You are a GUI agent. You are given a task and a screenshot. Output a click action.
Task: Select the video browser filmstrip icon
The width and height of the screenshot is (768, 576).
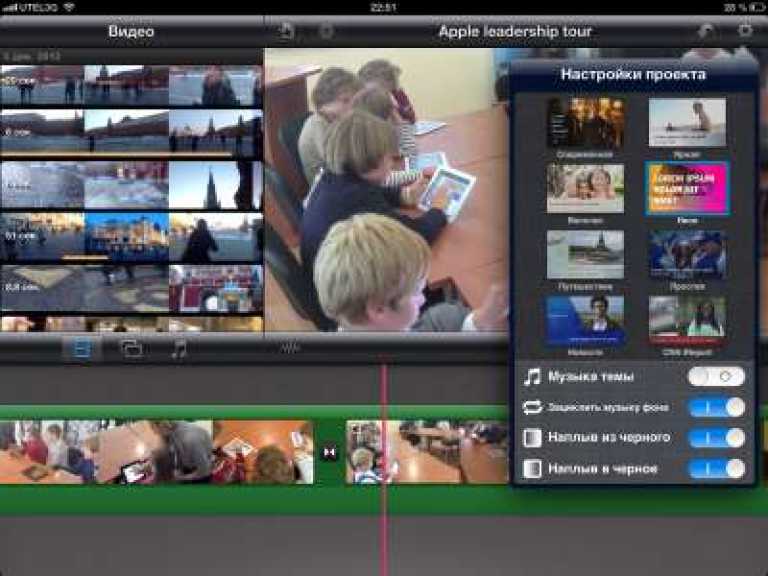tap(81, 349)
